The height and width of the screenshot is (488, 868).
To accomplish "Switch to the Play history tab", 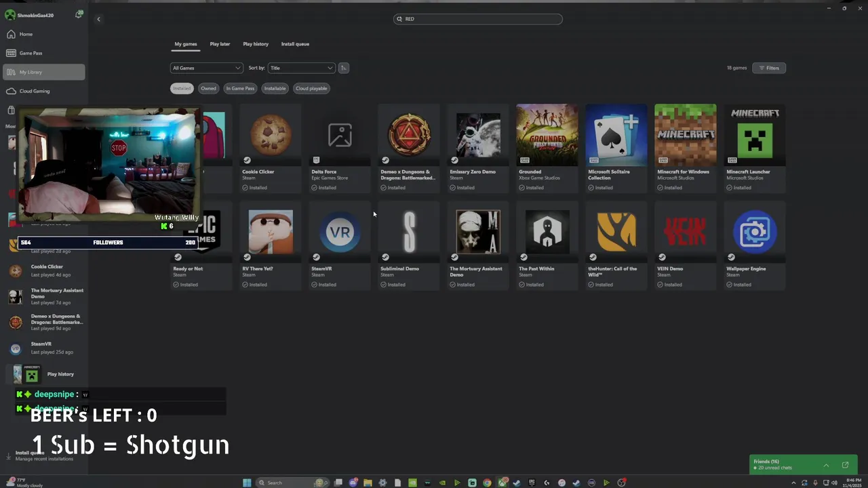I will pyautogui.click(x=256, y=44).
